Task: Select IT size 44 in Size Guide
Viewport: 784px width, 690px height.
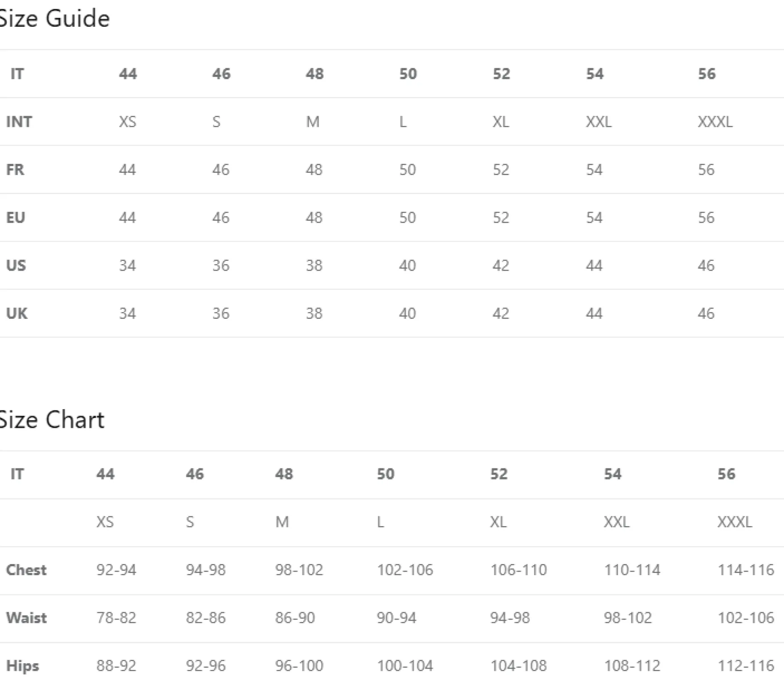Action: [128, 73]
